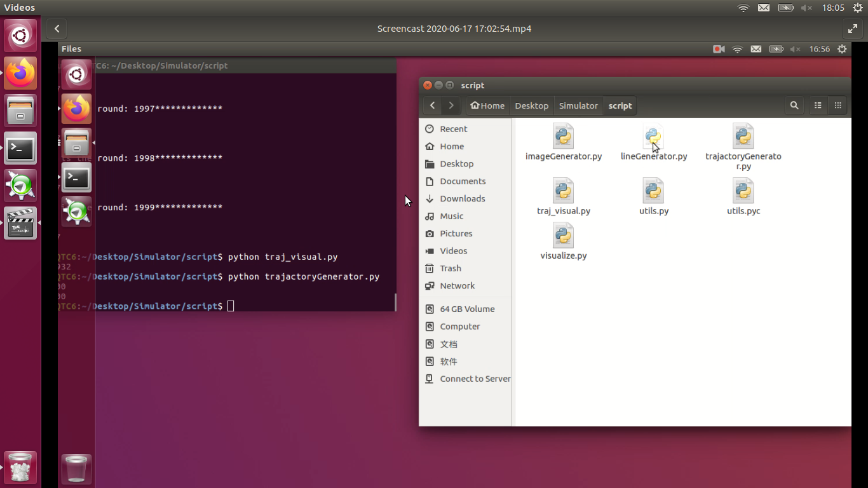This screenshot has width=868, height=488.
Task: Click the terminal line 'python traj_visual.py'
Action: tap(283, 257)
